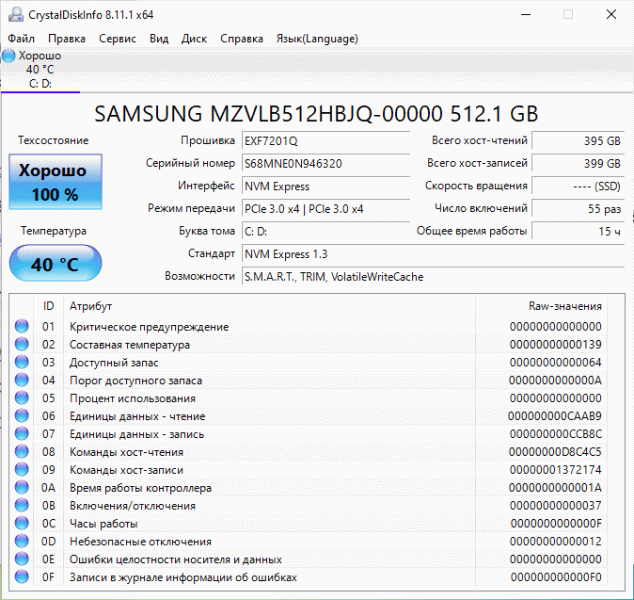Select the C: D: disk tab label
Image resolution: width=634 pixels, height=600 pixels.
point(40,84)
